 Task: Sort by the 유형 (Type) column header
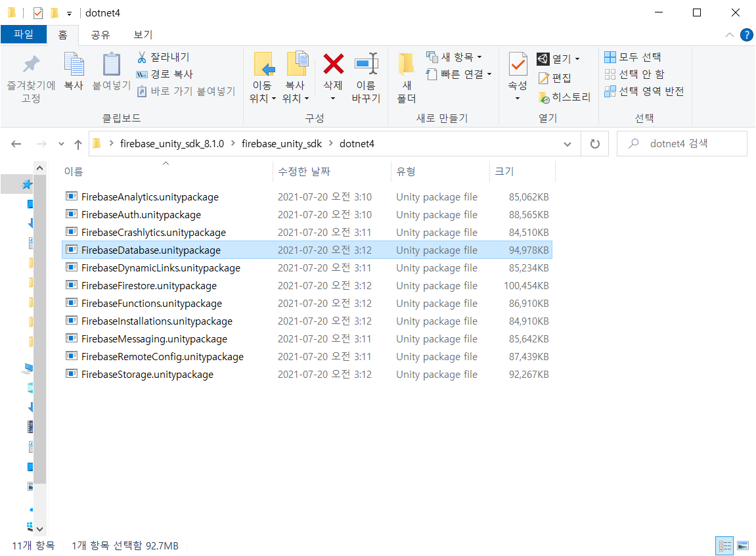[x=439, y=171]
